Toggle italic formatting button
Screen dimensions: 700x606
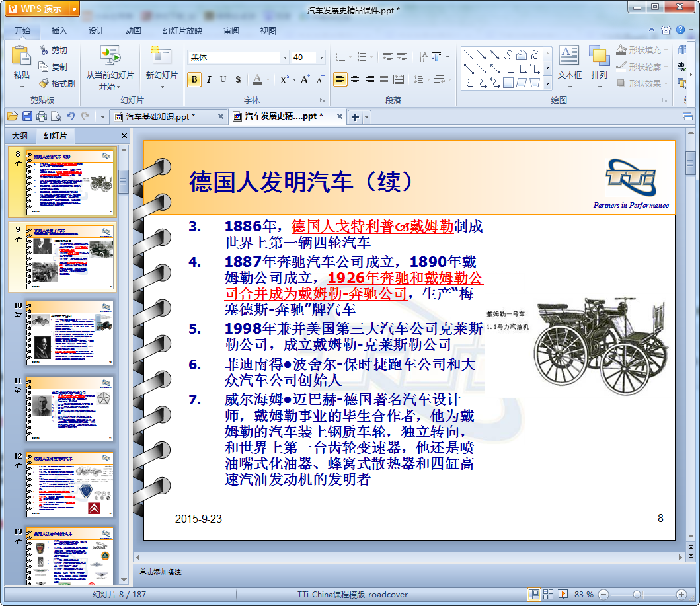[x=209, y=80]
